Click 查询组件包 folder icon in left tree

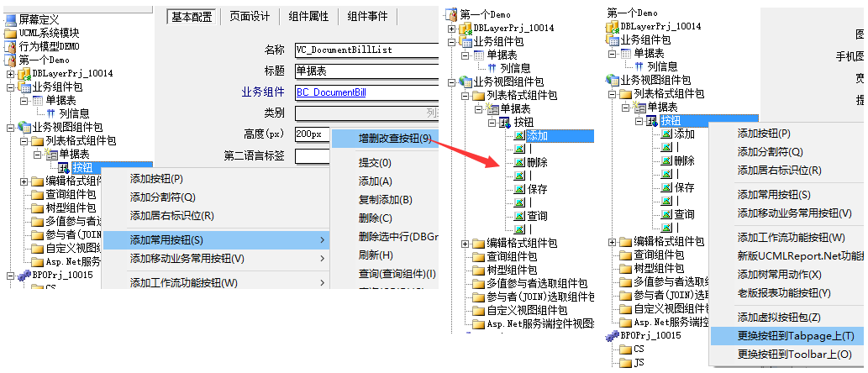(37, 195)
